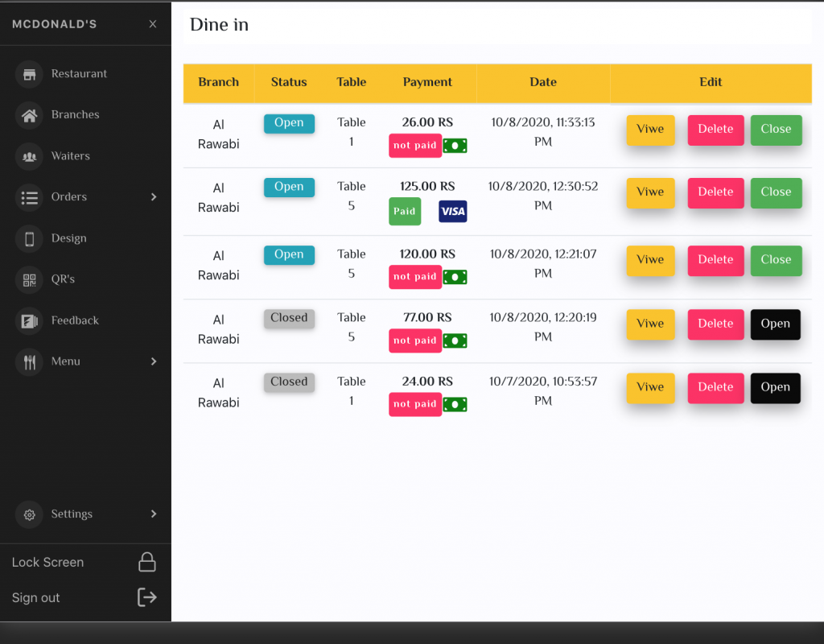Click the Status column header

click(289, 83)
